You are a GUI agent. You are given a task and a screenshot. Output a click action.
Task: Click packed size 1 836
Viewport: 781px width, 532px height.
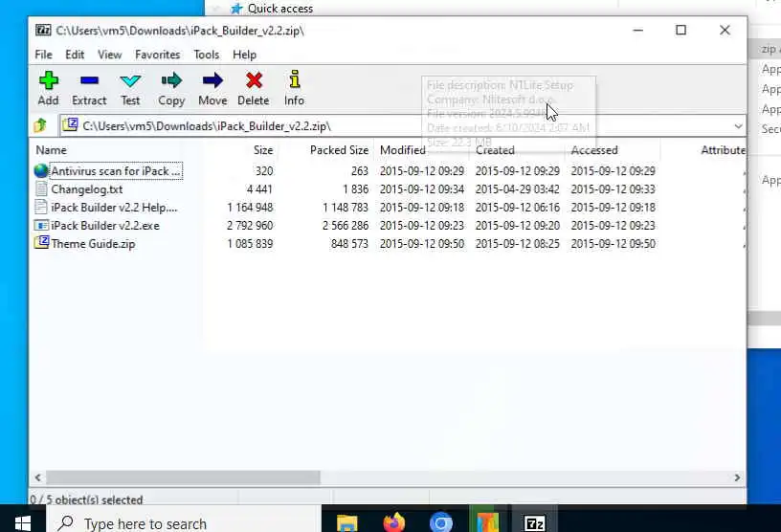click(355, 189)
